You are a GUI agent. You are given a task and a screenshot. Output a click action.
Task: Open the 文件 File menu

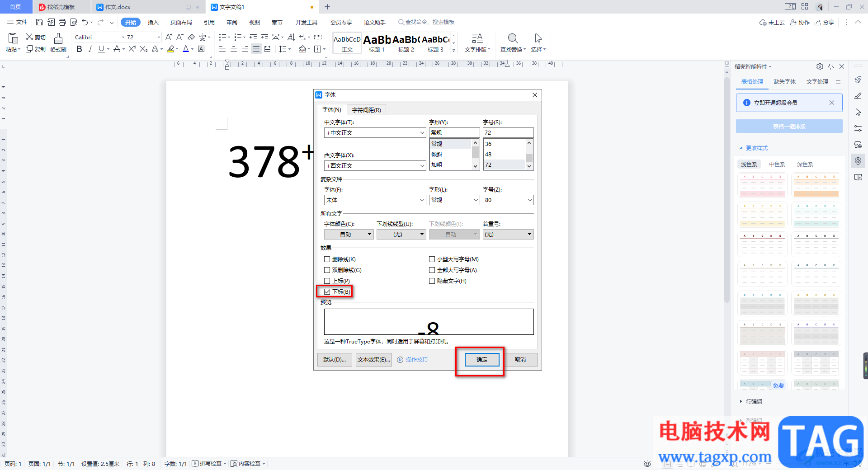tap(18, 22)
